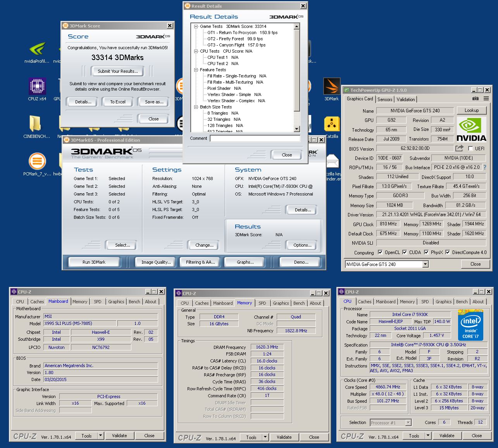The height and width of the screenshot is (448, 498).
Task: Click the Run 3DMark button
Action: (x=94, y=262)
